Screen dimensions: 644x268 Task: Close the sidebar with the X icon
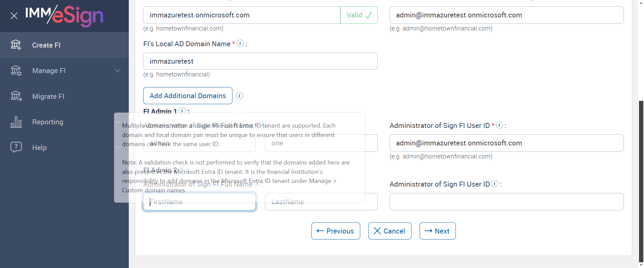14,16
